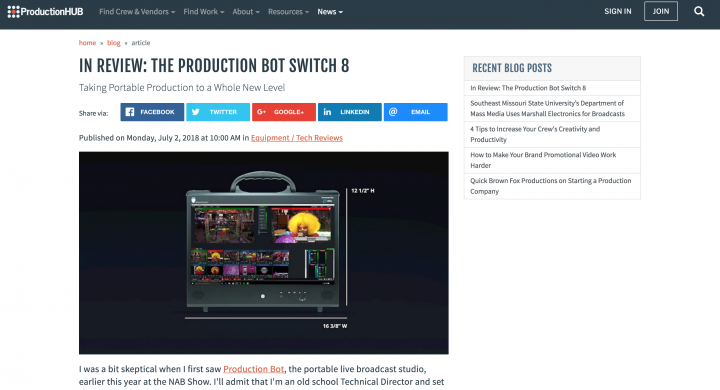The image size is (720, 390).
Task: Expand the Find Work dropdown
Action: (203, 12)
